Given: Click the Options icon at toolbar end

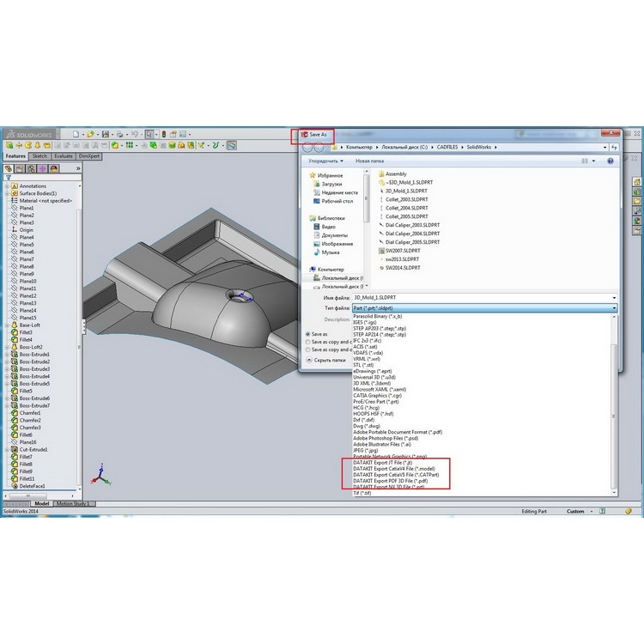Looking at the screenshot, I should [183, 134].
